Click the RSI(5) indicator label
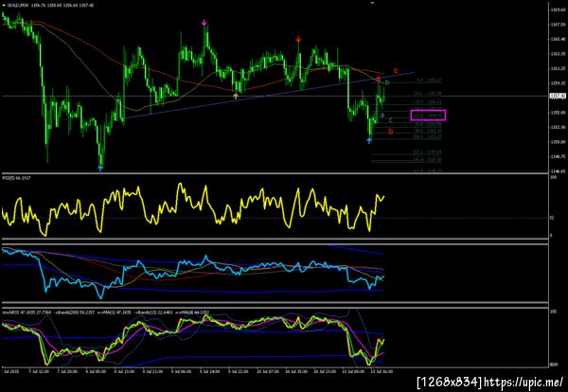568x392 pixels. click(x=16, y=178)
